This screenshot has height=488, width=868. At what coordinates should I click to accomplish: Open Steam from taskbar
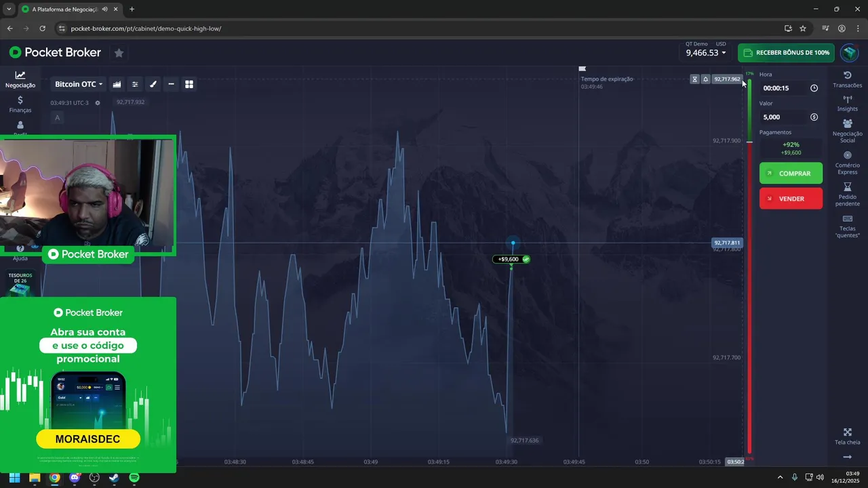coord(114,477)
